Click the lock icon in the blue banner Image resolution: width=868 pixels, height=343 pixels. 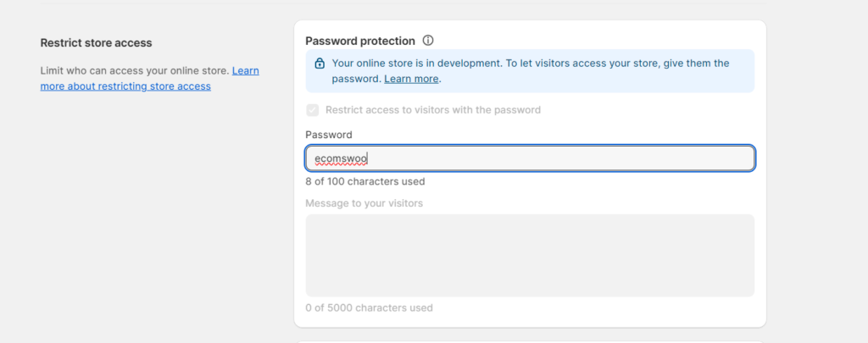point(320,64)
